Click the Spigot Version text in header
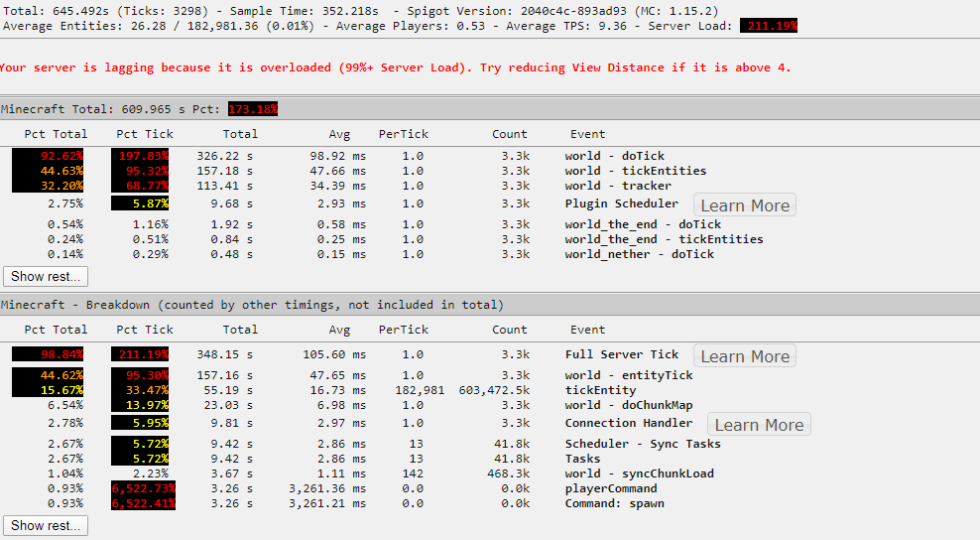This screenshot has width=980, height=540. click(562, 11)
